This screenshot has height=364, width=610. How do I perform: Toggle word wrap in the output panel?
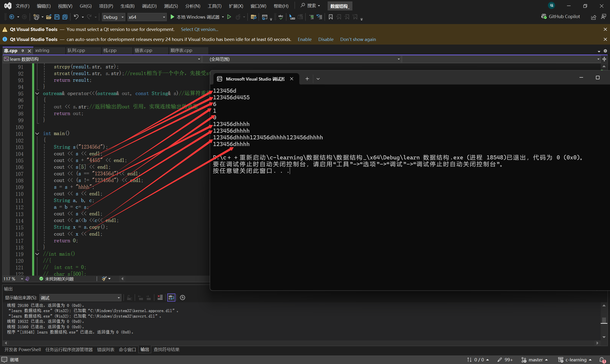[171, 298]
